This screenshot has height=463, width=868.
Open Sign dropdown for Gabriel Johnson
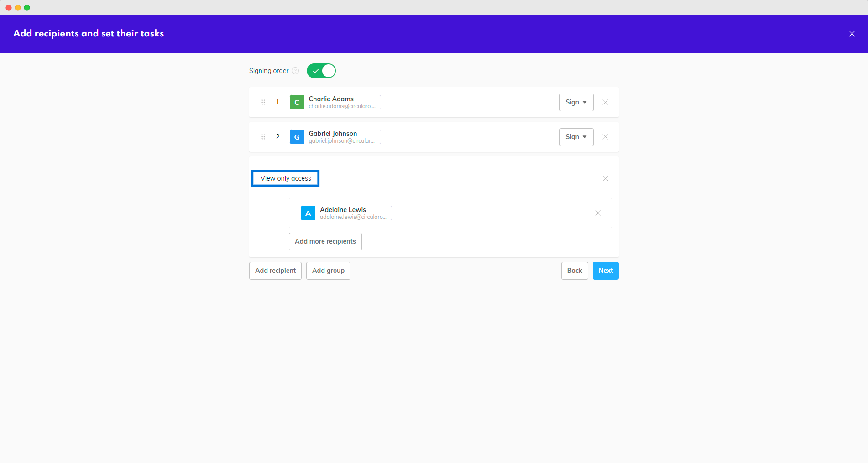pos(576,137)
